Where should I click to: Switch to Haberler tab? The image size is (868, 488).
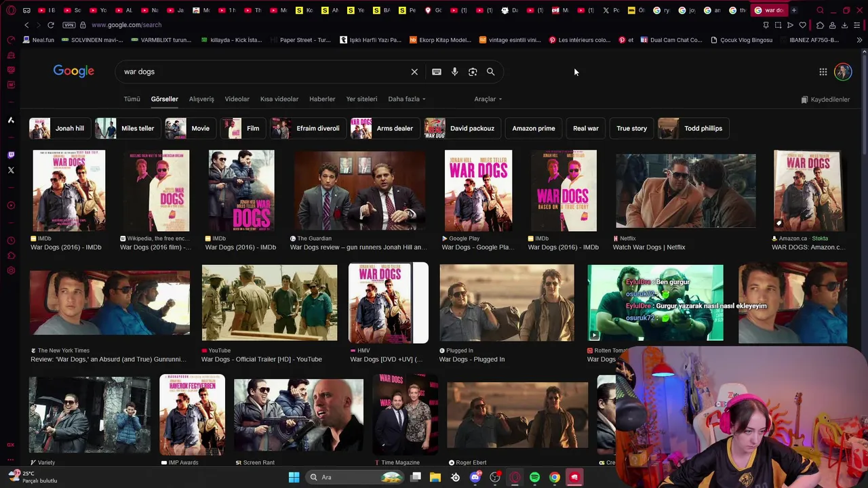click(322, 99)
